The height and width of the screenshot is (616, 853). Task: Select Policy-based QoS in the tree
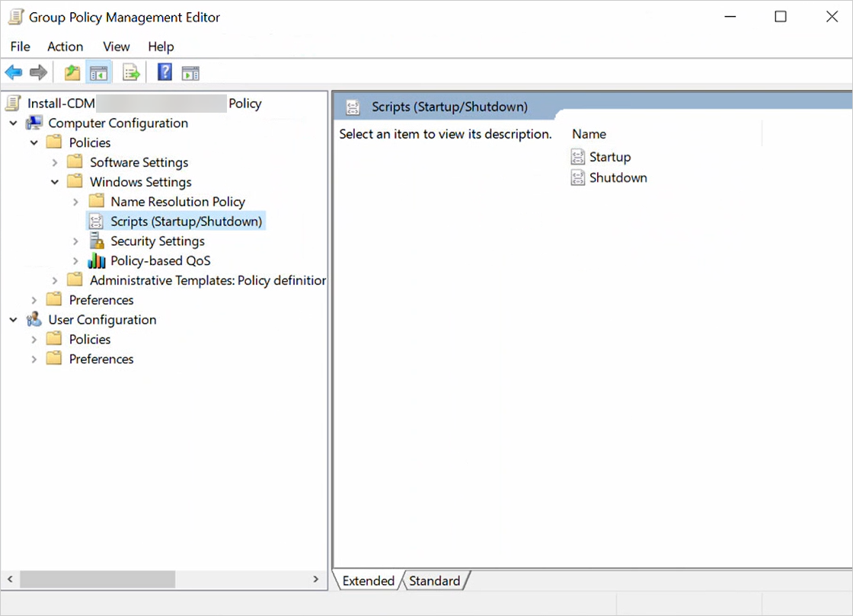[x=160, y=261]
